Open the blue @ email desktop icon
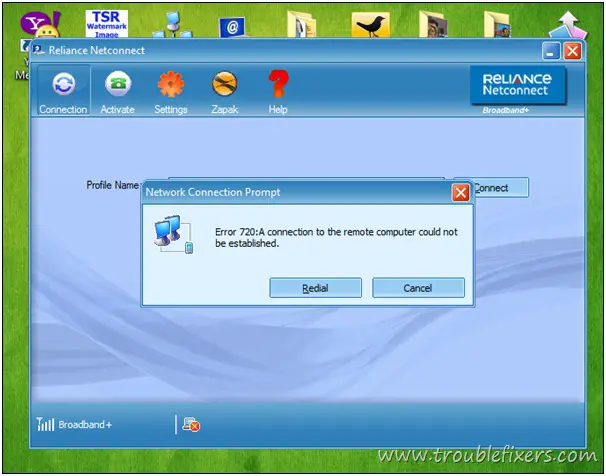The image size is (606, 476). point(232,27)
